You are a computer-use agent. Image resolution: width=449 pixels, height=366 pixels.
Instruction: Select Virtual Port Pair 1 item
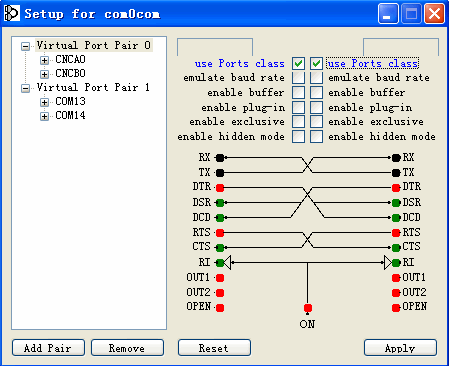93,87
